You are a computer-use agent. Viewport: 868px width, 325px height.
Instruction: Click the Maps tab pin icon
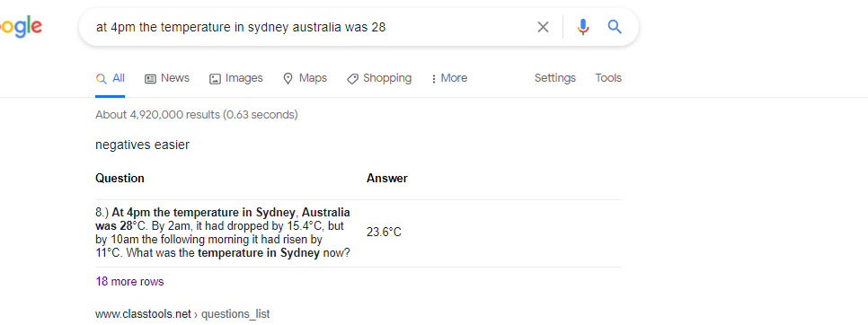[288, 78]
